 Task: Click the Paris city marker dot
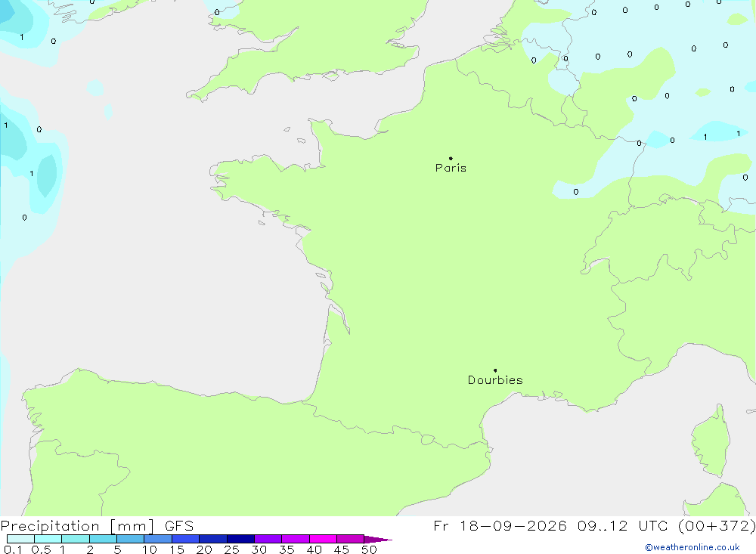[x=451, y=158]
